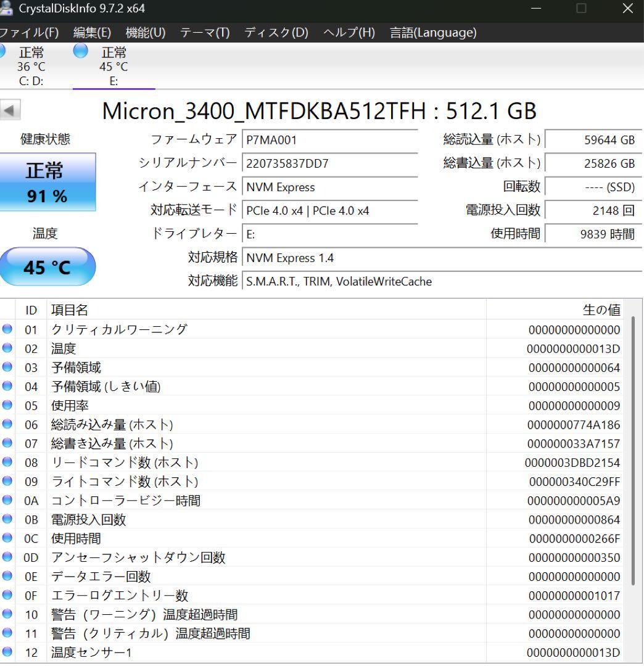Select the コントローラービジー時間 row name
The height and width of the screenshot is (666, 644).
tap(126, 500)
